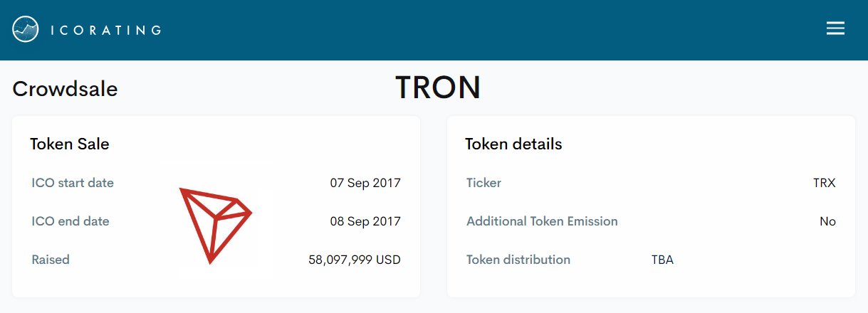Select the 58,097,999 USD raised amount
Image resolution: width=868 pixels, height=313 pixels.
(355, 260)
